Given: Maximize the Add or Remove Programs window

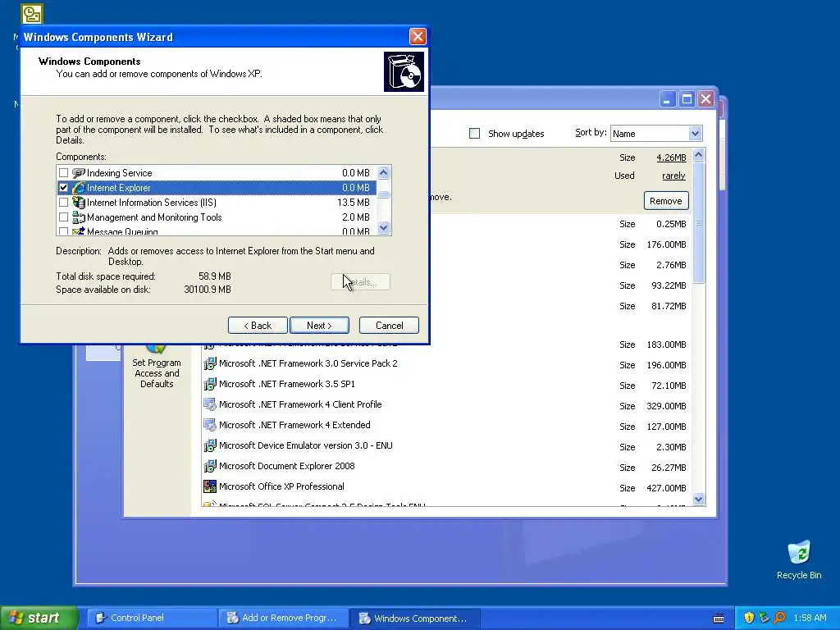Looking at the screenshot, I should [687, 99].
